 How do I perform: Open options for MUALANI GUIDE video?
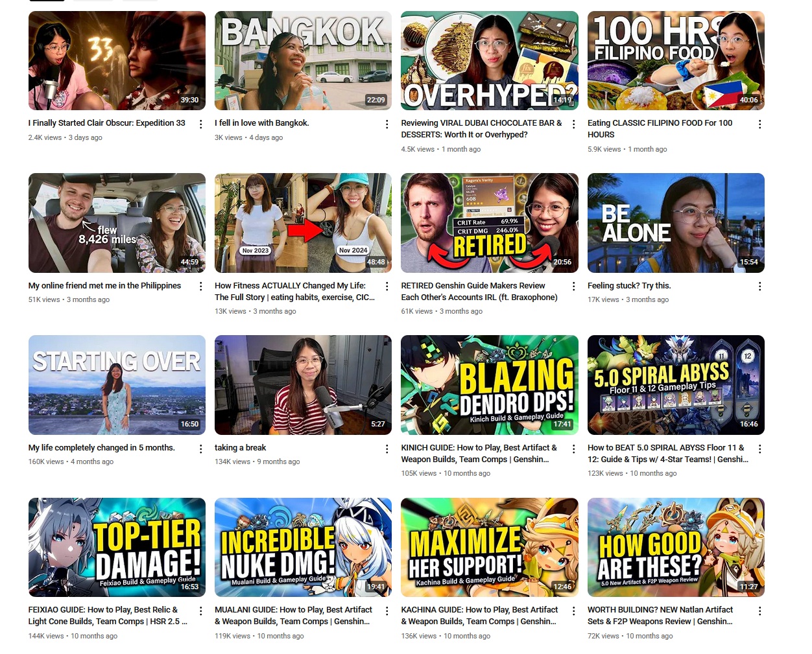[387, 611]
